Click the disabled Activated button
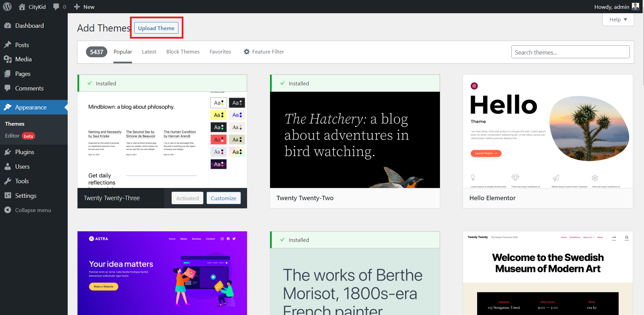The width and height of the screenshot is (644, 315). click(187, 198)
